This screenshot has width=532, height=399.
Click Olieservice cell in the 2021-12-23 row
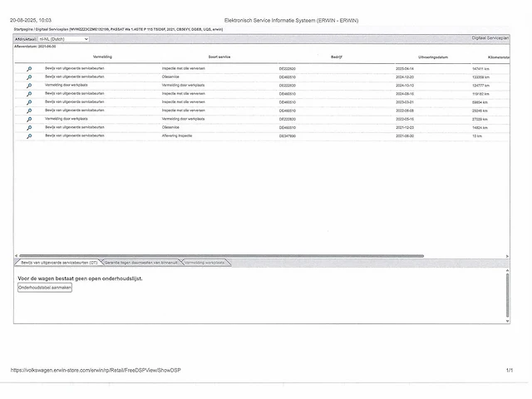click(170, 127)
